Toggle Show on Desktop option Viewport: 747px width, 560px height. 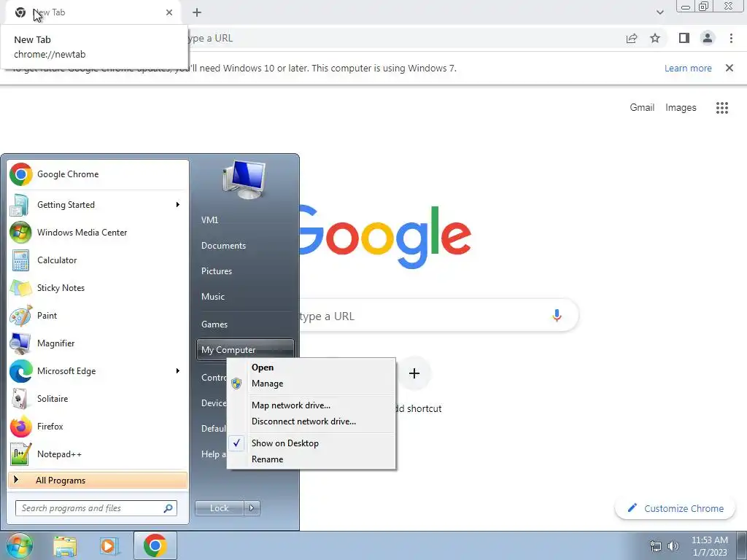pyautogui.click(x=311, y=443)
